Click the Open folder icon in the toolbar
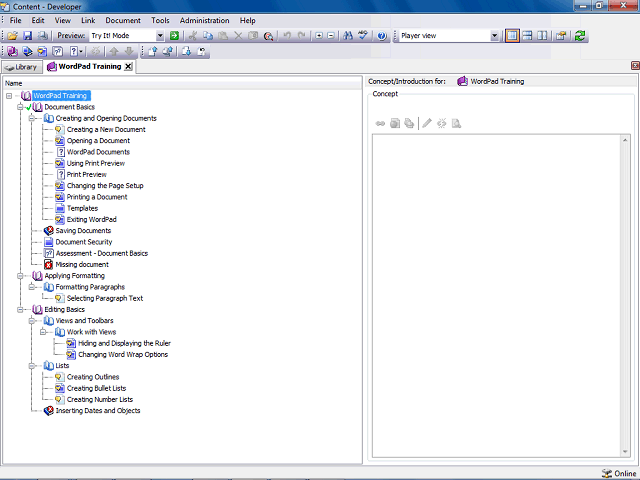The height and width of the screenshot is (480, 640). 12,36
